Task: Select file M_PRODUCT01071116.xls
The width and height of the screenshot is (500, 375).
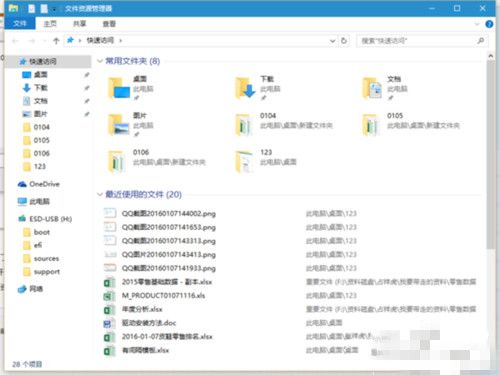Action: tap(163, 296)
